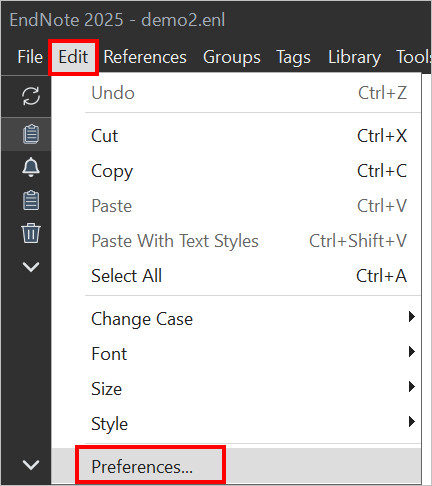This screenshot has width=432, height=486.
Task: Open the Tags menu
Action: coord(293,57)
